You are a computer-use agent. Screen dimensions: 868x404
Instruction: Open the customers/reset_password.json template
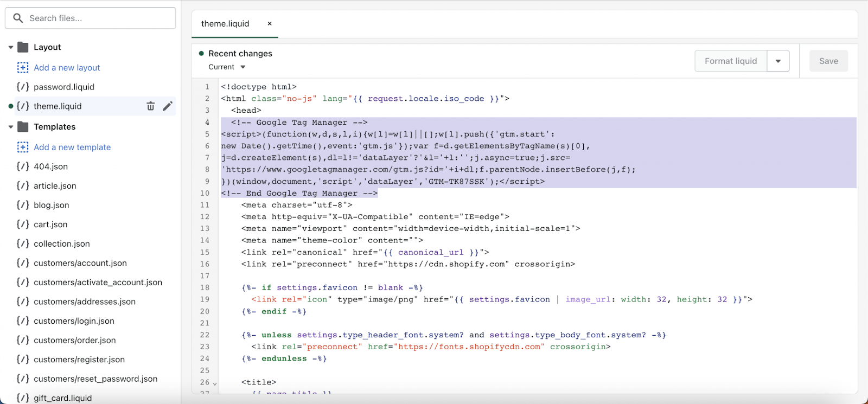(x=95, y=379)
